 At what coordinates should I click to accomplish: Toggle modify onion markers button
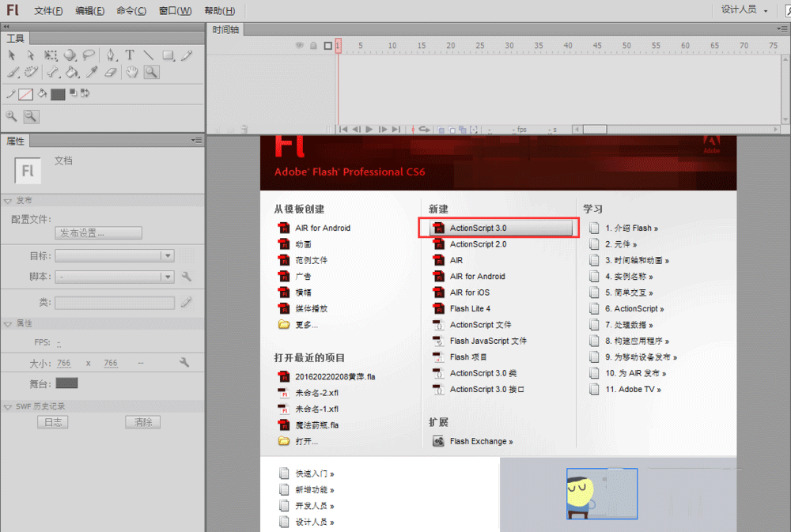point(474,130)
